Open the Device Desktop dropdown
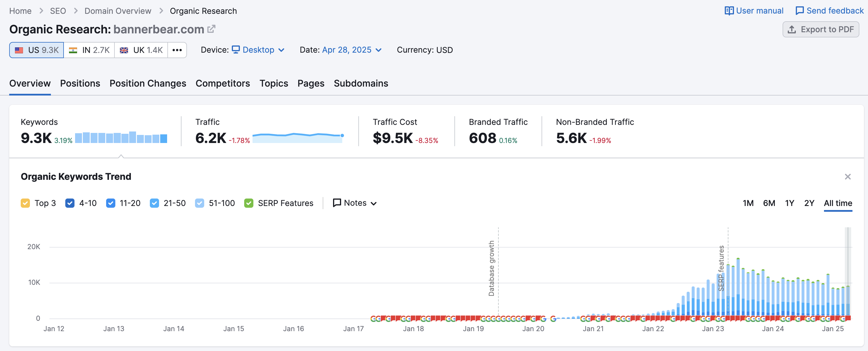The width and height of the screenshot is (868, 351). tap(259, 50)
